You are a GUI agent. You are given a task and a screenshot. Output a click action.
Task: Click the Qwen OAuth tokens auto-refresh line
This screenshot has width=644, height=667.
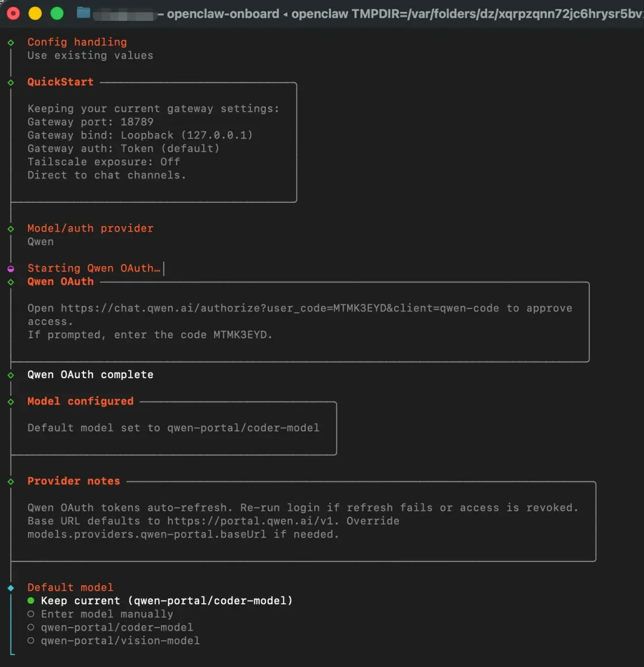303,508
